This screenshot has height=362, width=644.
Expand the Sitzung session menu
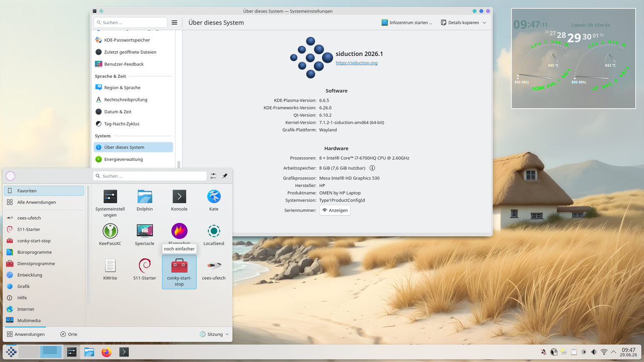tap(214, 334)
